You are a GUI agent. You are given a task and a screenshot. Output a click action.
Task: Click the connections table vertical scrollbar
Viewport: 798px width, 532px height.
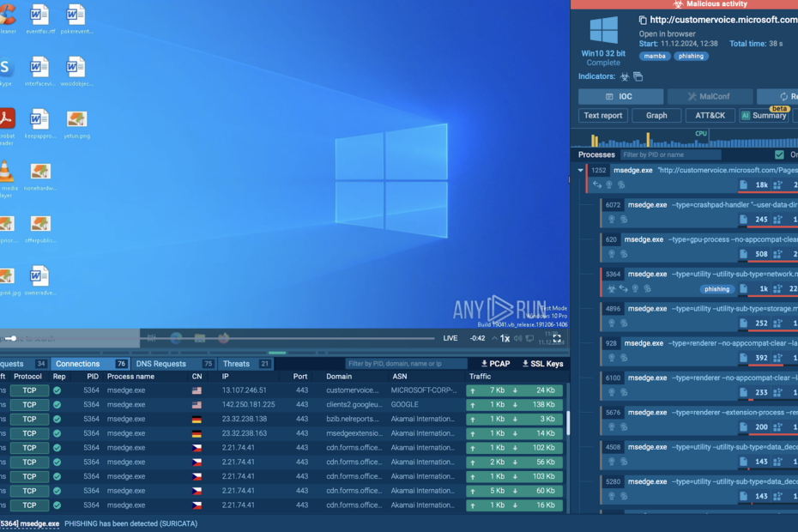(x=567, y=422)
